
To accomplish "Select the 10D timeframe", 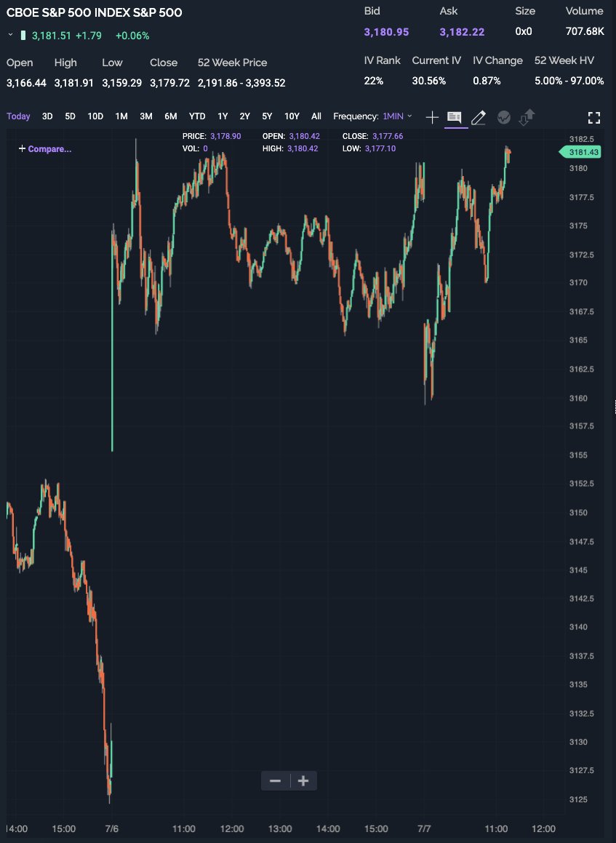I will [95, 116].
